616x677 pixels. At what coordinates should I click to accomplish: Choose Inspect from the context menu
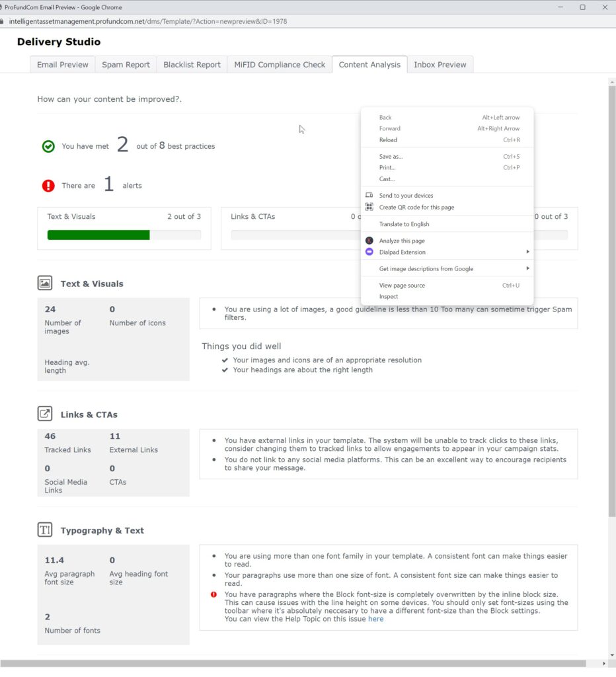click(389, 297)
